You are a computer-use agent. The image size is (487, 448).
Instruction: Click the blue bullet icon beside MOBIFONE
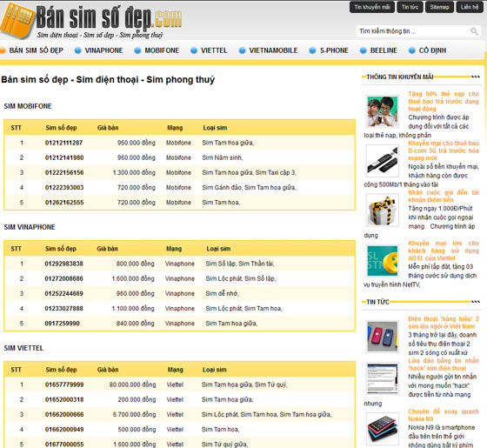tap(137, 50)
